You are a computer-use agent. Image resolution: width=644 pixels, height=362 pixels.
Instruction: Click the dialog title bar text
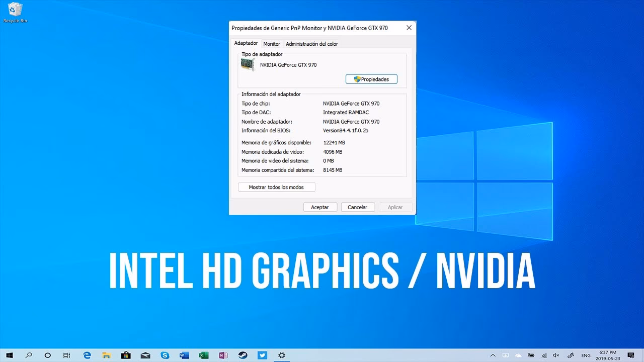click(309, 28)
